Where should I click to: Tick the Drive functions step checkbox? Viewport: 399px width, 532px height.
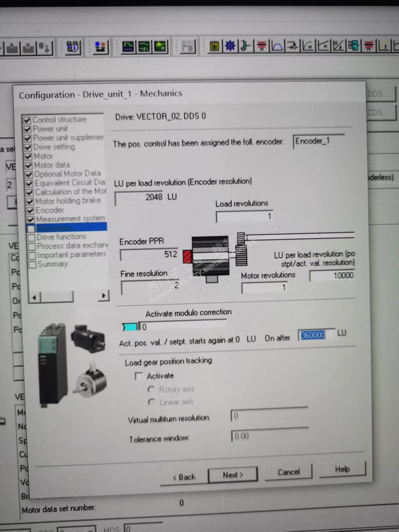(32, 238)
